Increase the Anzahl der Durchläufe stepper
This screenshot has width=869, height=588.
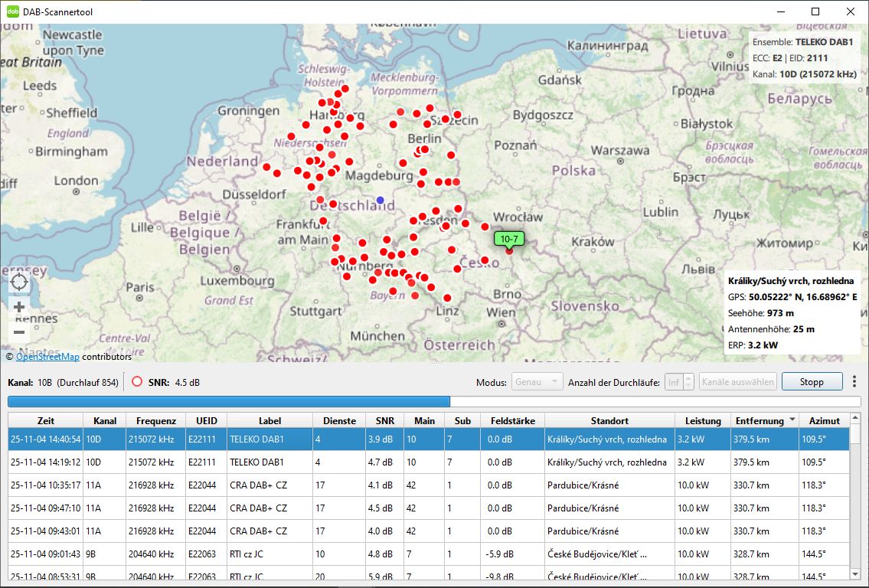coord(688,377)
